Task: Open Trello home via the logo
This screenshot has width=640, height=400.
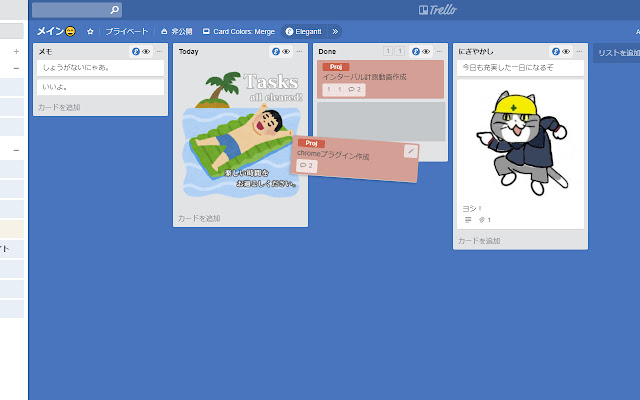Action: click(x=438, y=10)
